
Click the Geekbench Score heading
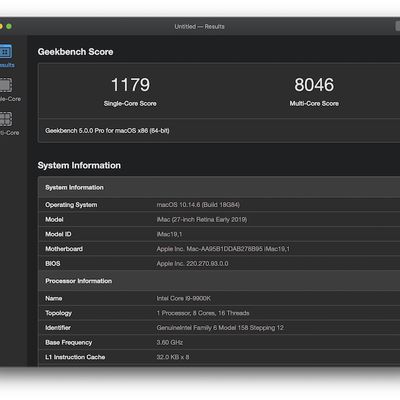pyautogui.click(x=75, y=52)
